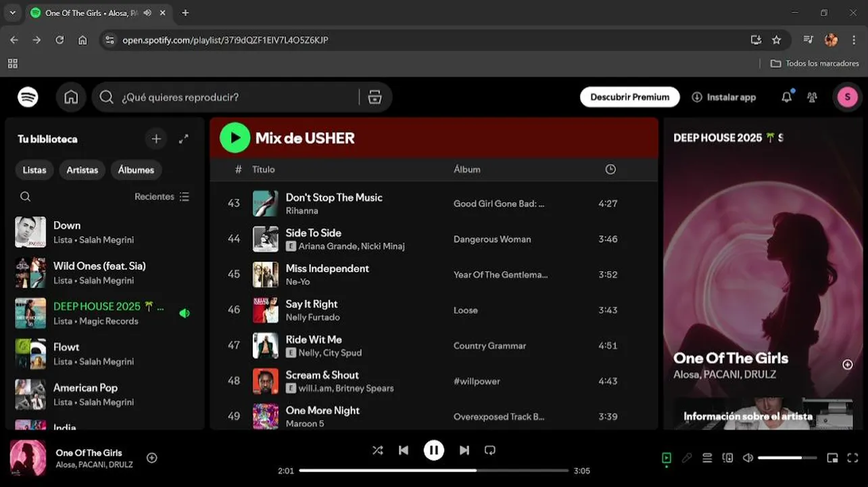The width and height of the screenshot is (868, 487).
Task: Open the Flowt playlist in library
Action: [x=105, y=354]
